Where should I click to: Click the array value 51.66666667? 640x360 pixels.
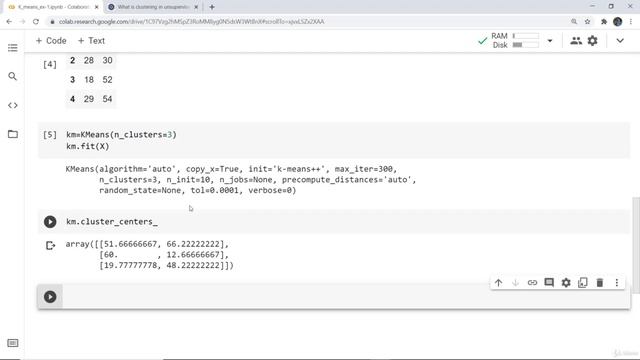pyautogui.click(x=130, y=244)
